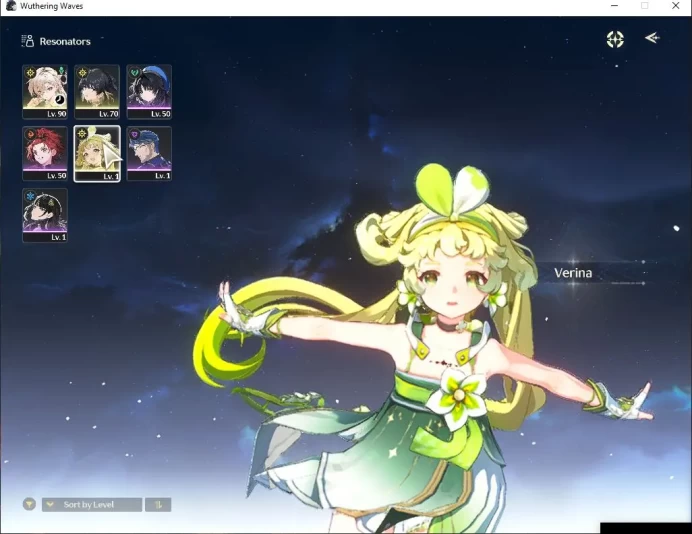Image resolution: width=692 pixels, height=534 pixels.
Task: Click the back arrow icon at top right
Action: [x=652, y=38]
